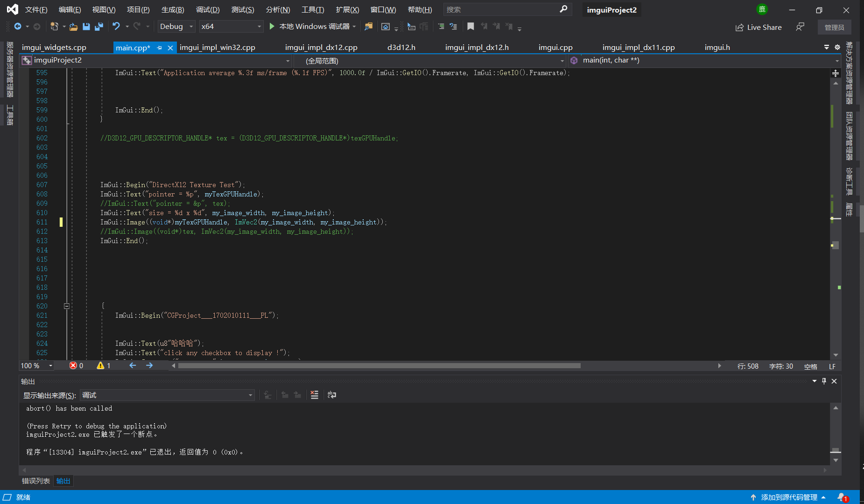Clear all output with the clear icon

click(314, 395)
